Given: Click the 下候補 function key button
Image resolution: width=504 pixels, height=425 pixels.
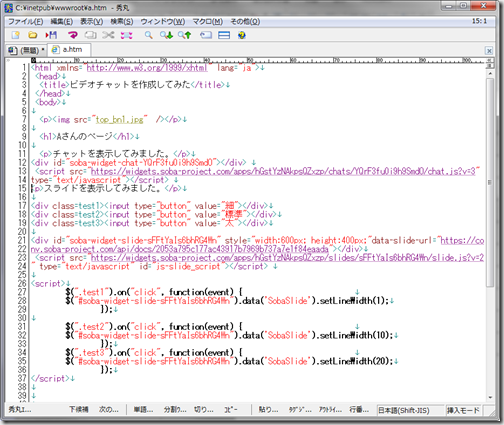Looking at the screenshot, I should (79, 410).
